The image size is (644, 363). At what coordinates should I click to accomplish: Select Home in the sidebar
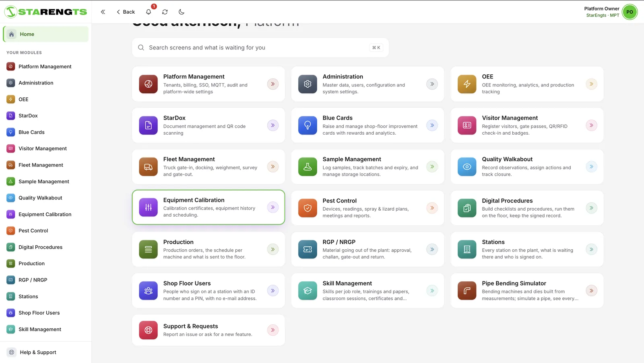click(x=46, y=34)
